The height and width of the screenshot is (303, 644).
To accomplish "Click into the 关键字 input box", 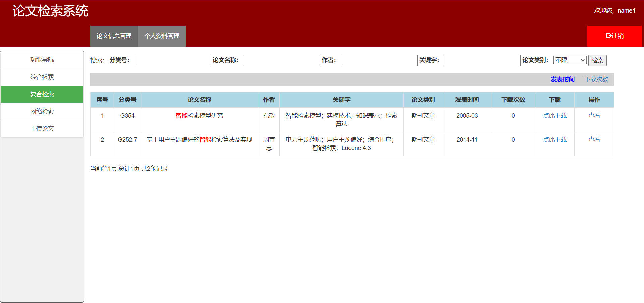I will tap(482, 60).
